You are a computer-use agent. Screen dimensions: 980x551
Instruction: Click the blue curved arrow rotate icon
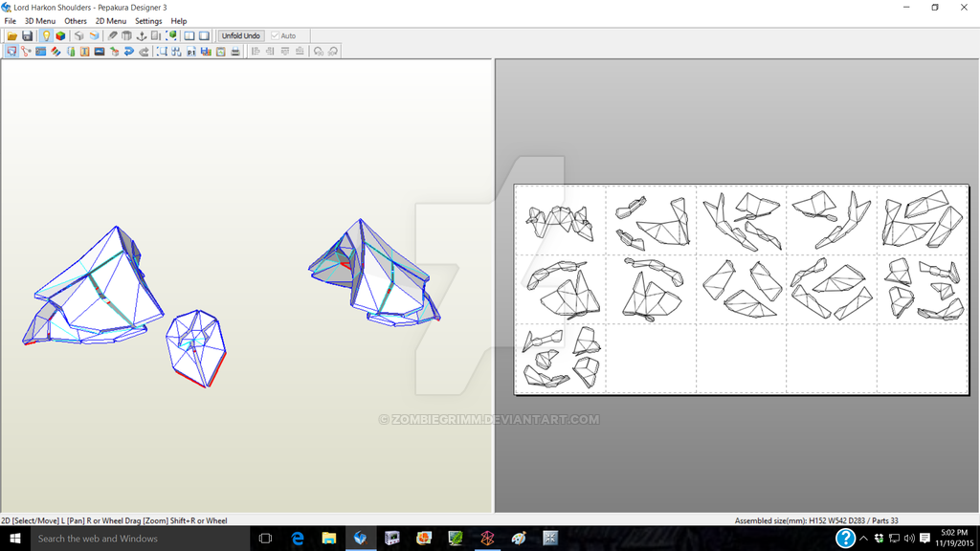tap(129, 52)
